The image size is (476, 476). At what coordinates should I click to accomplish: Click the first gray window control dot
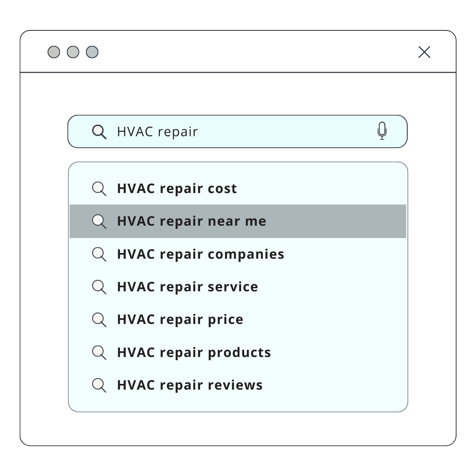pyautogui.click(x=54, y=52)
